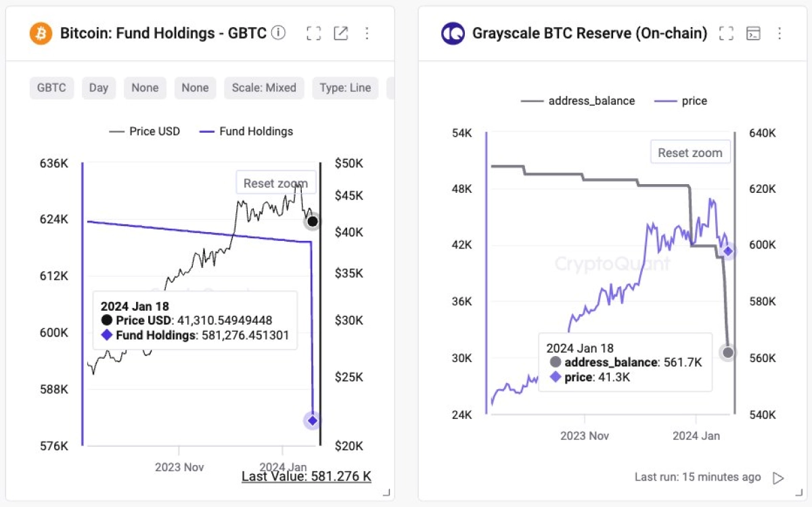Click Bitcoin: Fund Holdings - GBTC title
Image resolution: width=812 pixels, height=507 pixels.
pos(163,33)
